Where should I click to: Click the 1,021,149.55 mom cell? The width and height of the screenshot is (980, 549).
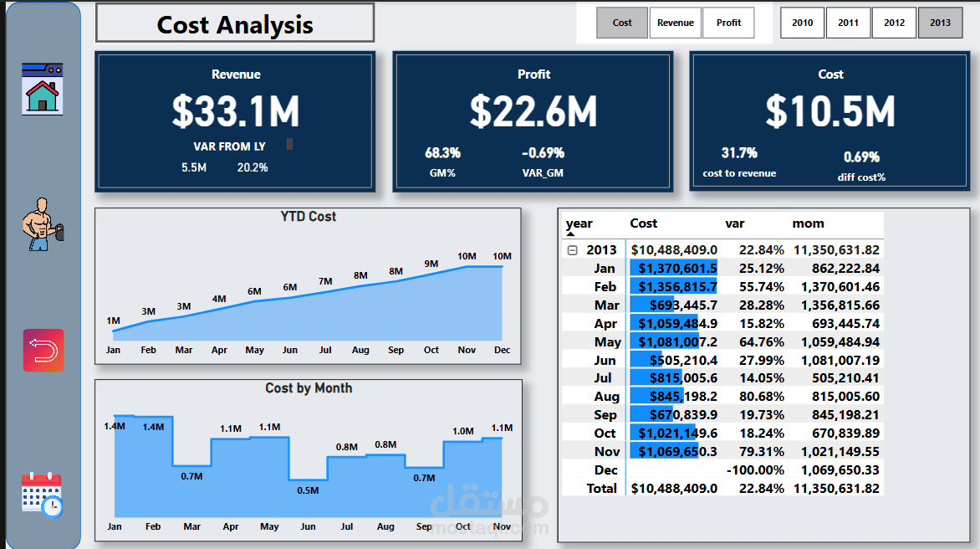click(x=840, y=451)
